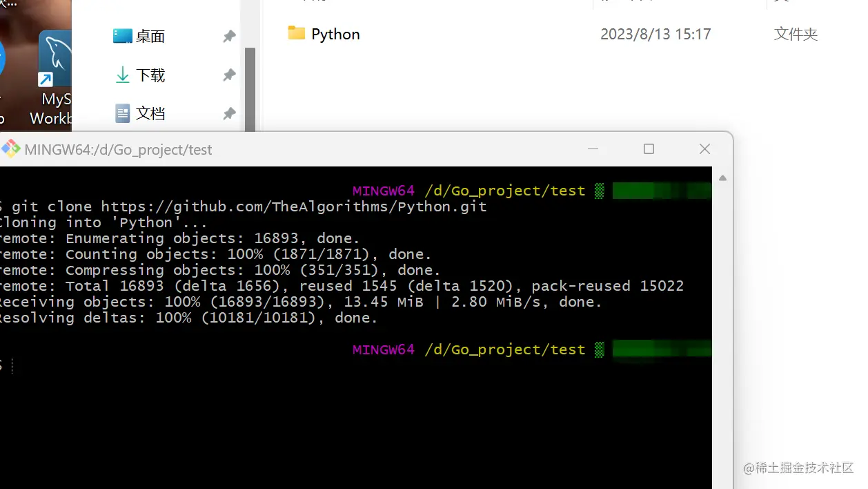Click the Python folder date 2023/8/13 15:17
This screenshot has height=489, width=868.
tap(655, 34)
